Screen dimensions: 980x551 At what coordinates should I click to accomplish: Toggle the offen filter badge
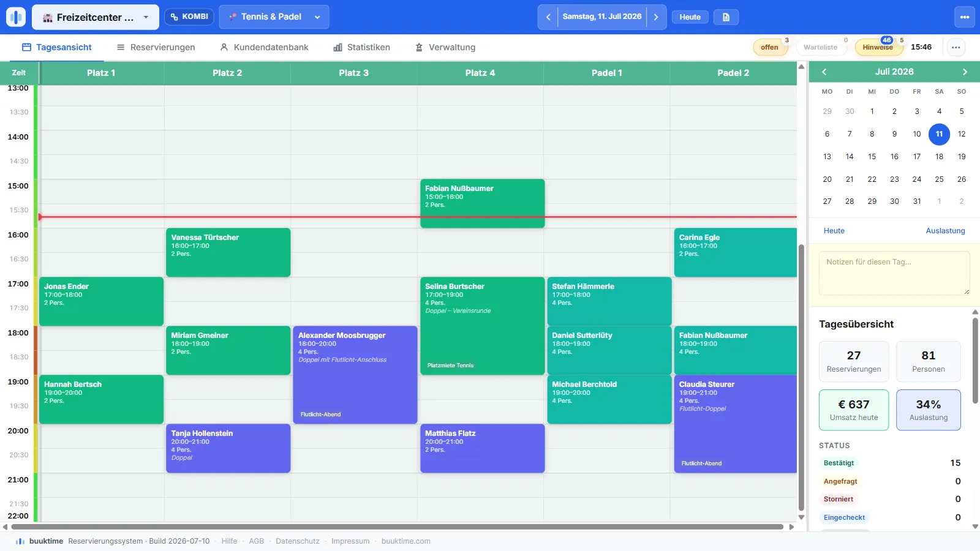pos(770,47)
